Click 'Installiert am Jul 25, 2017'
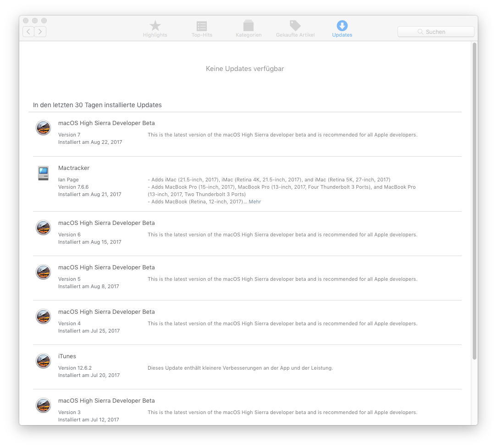The width and height of the screenshot is (497, 448). coord(89,331)
